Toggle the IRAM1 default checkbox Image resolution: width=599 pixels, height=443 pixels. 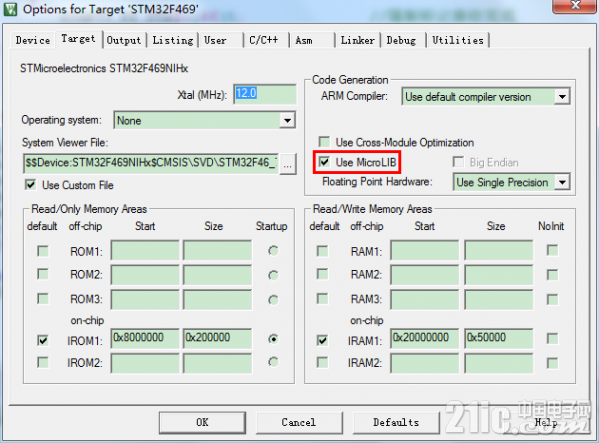point(322,340)
